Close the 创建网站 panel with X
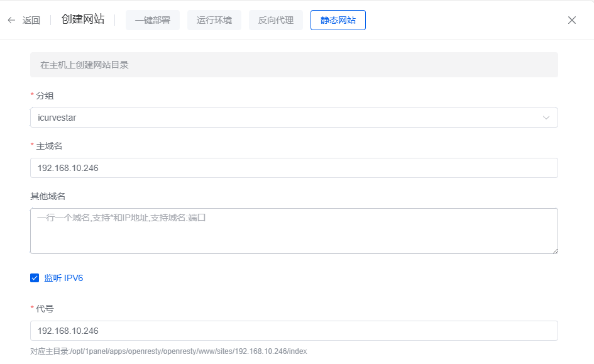Viewport: 594px width, 364px height. click(572, 20)
